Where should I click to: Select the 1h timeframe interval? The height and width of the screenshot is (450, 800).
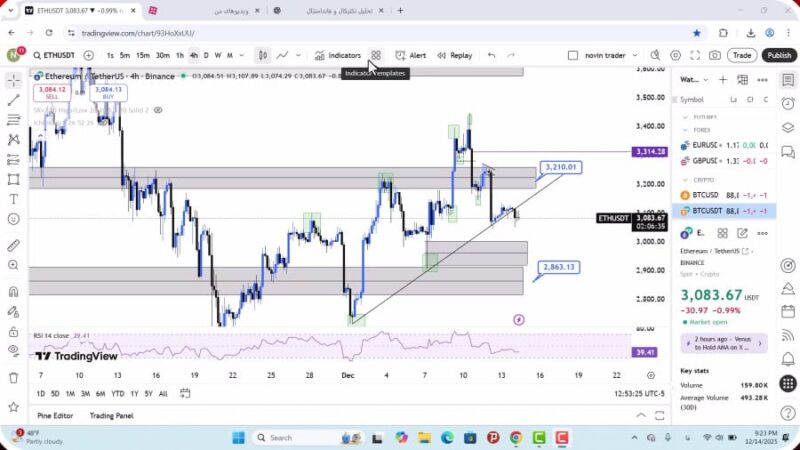(x=180, y=56)
